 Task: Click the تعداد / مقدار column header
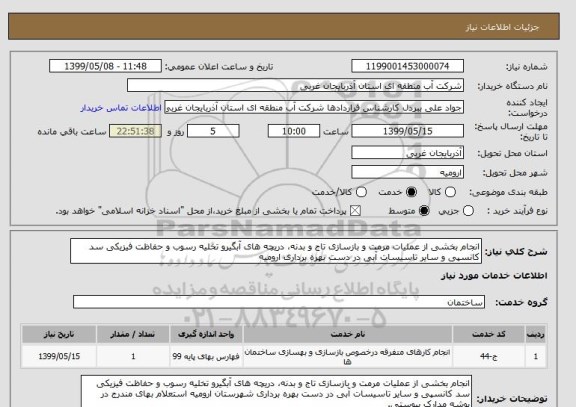133,334
